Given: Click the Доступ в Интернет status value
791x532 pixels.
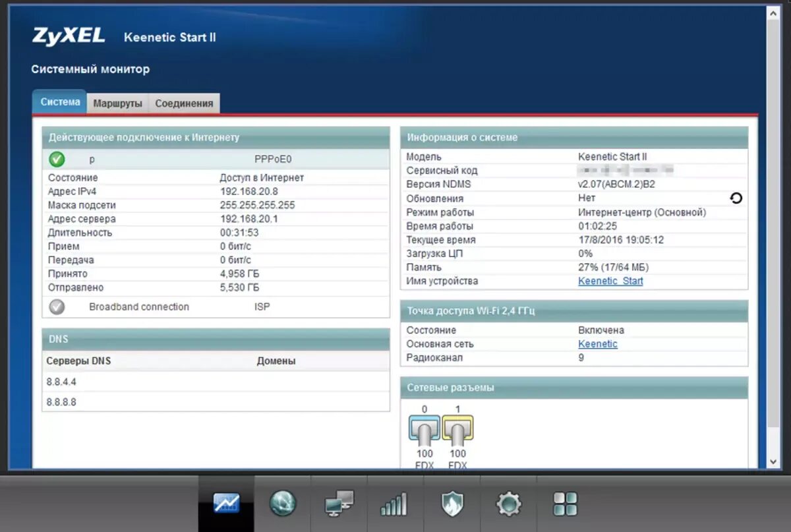Looking at the screenshot, I should coord(262,177).
